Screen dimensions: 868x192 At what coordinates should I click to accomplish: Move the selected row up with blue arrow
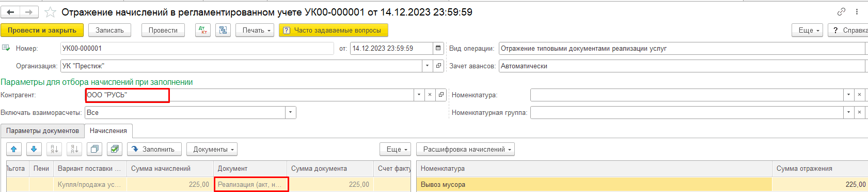[x=13, y=149]
